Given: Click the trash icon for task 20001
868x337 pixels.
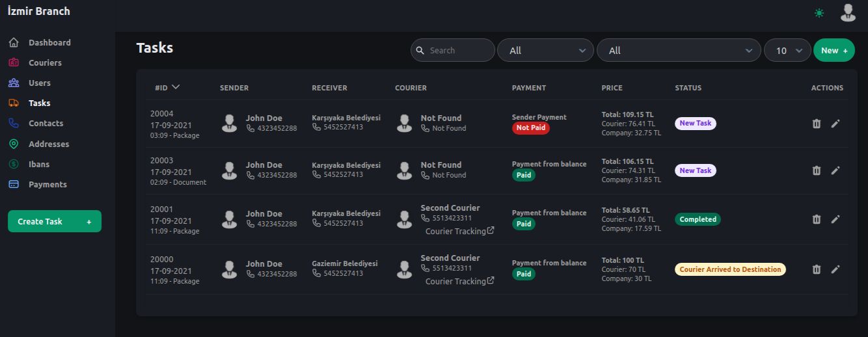Looking at the screenshot, I should 817,219.
